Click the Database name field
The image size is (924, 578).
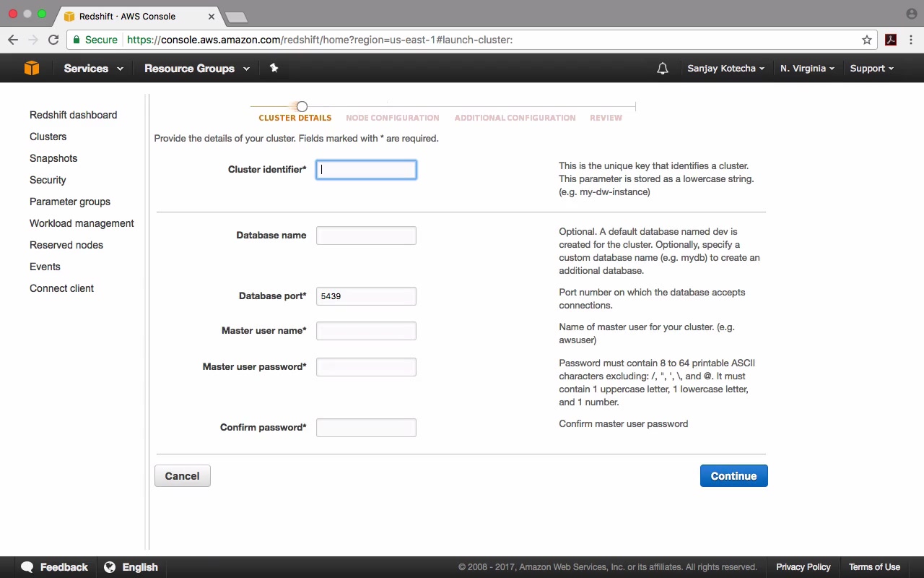(x=366, y=236)
